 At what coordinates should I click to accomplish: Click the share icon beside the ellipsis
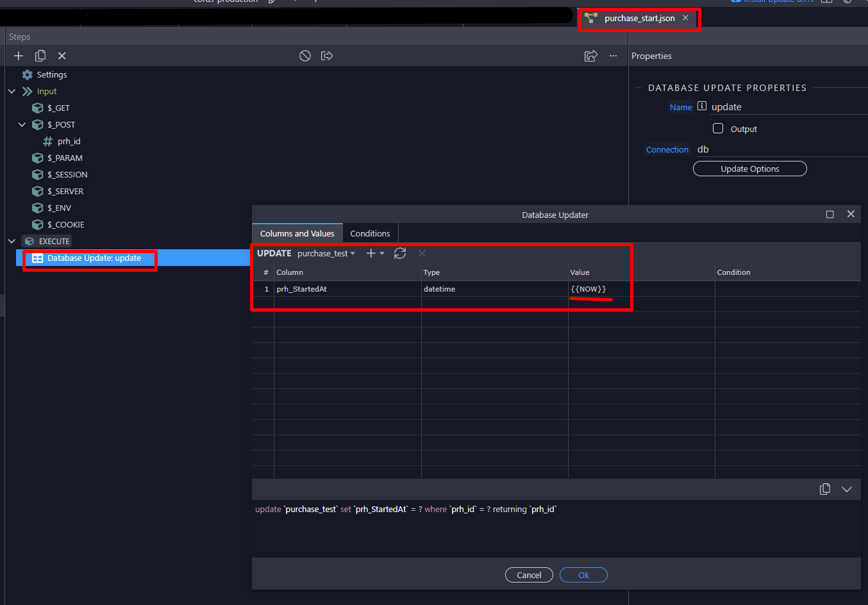pyautogui.click(x=591, y=56)
